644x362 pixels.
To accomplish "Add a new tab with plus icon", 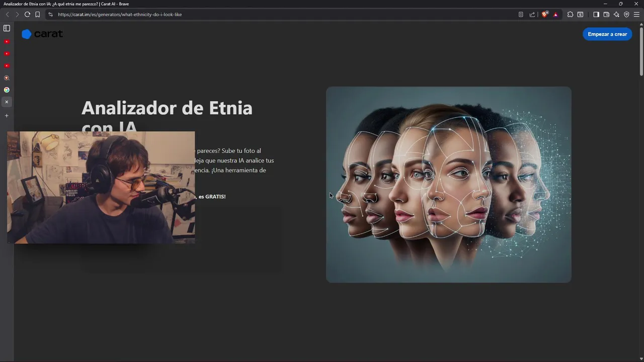I will click(7, 116).
